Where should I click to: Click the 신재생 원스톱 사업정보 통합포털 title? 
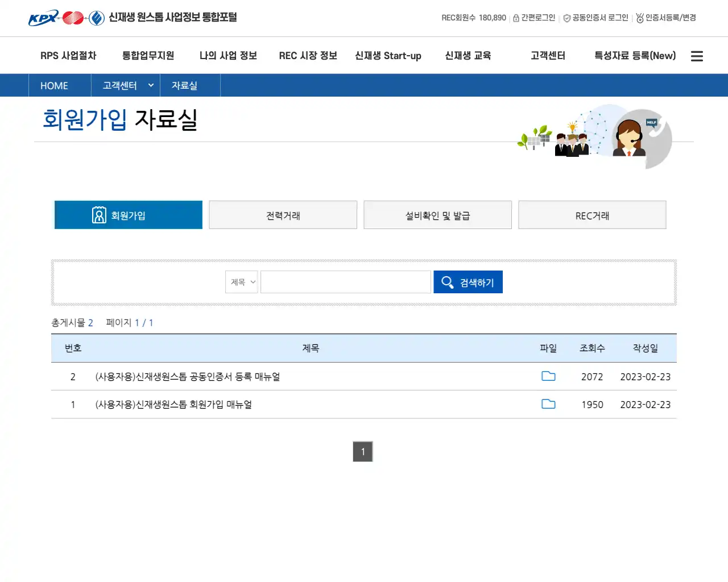click(173, 18)
